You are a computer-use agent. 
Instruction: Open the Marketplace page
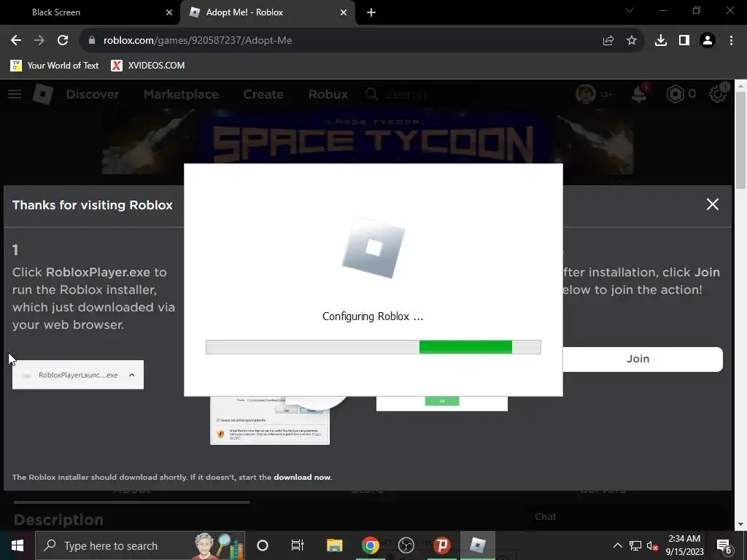point(181,94)
